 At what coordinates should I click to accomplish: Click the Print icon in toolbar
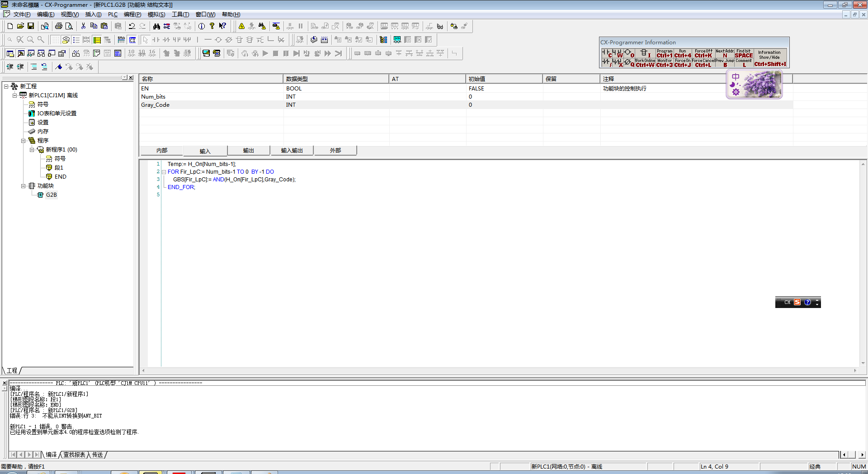pos(58,26)
